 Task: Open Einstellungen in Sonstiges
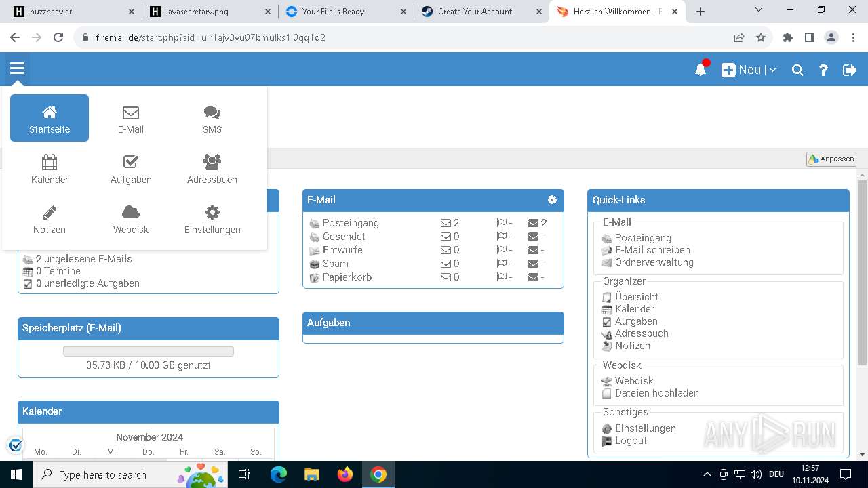645,428
